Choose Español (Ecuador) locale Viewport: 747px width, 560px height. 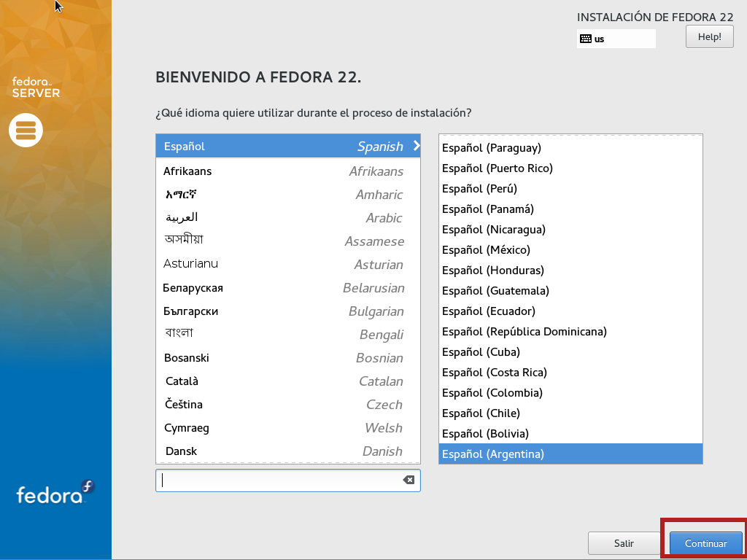pyautogui.click(x=570, y=311)
